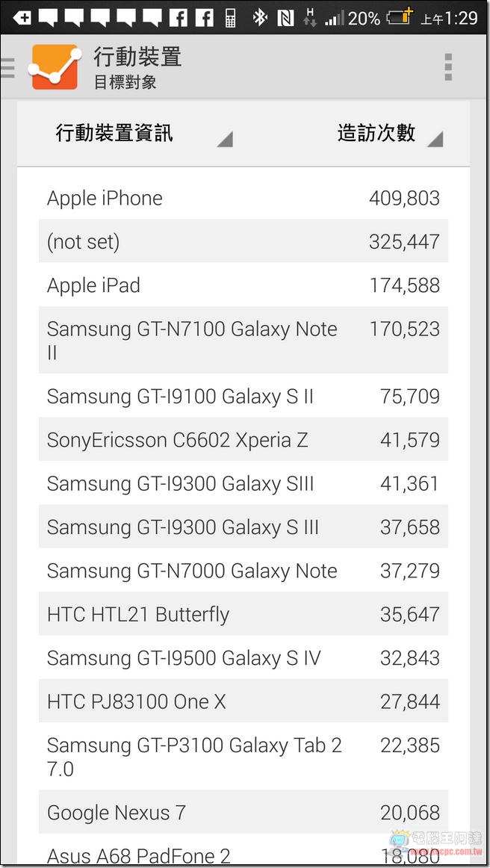The image size is (490, 868).
Task: Tap SonyEricsson C6602 Xperia Z row
Action: point(244,439)
